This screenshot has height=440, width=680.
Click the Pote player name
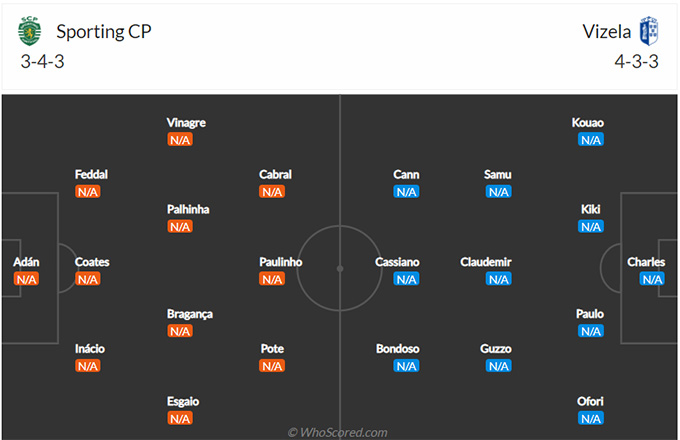point(272,349)
